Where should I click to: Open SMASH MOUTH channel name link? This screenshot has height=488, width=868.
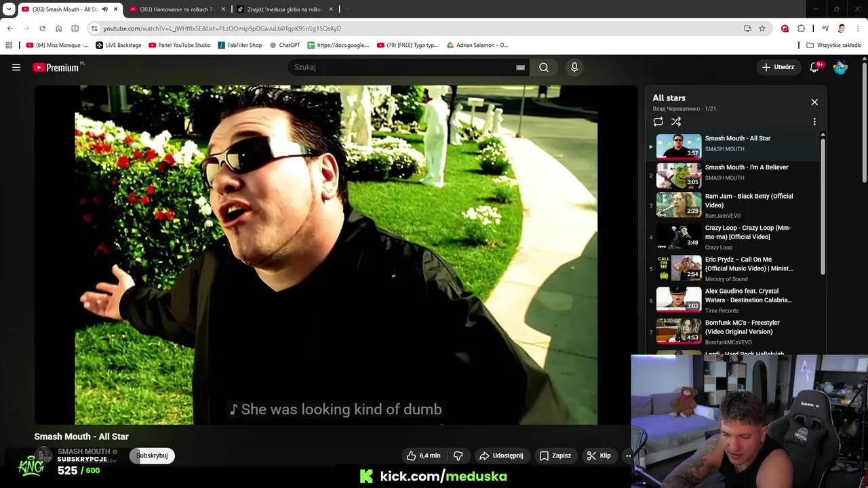pyautogui.click(x=83, y=451)
